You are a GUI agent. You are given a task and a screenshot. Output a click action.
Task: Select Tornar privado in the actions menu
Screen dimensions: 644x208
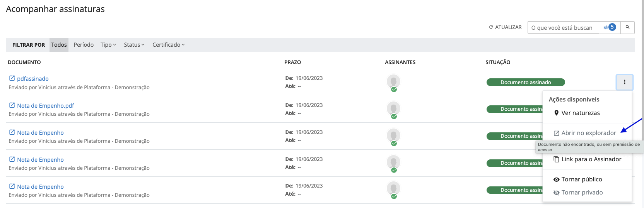582,193
